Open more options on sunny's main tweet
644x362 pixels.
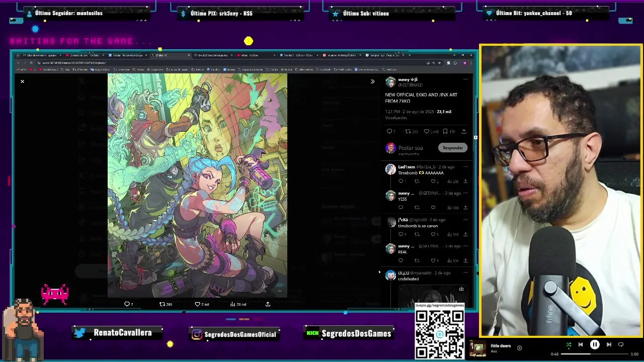tap(465, 79)
